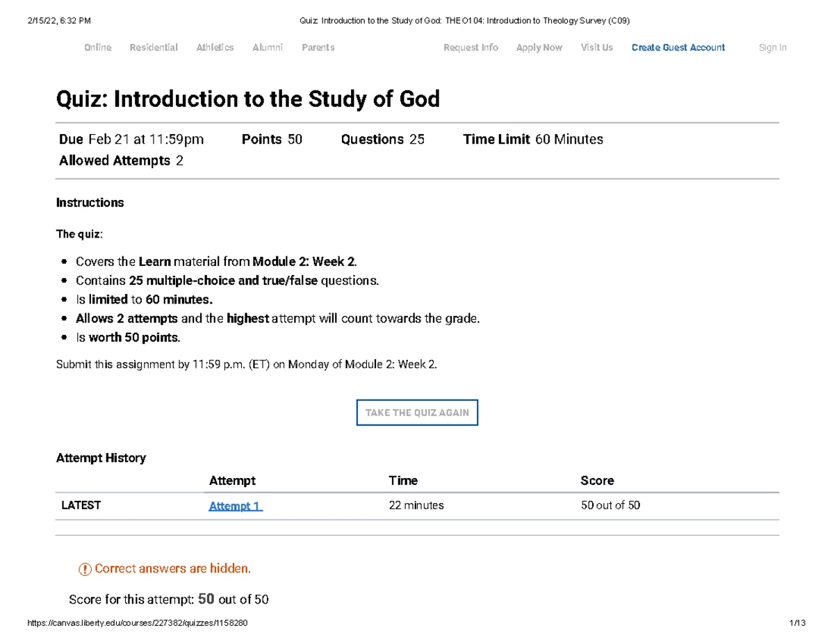Image resolution: width=834 pixels, height=644 pixels.
Task: Click Parents in the header navigation
Action: [x=318, y=47]
